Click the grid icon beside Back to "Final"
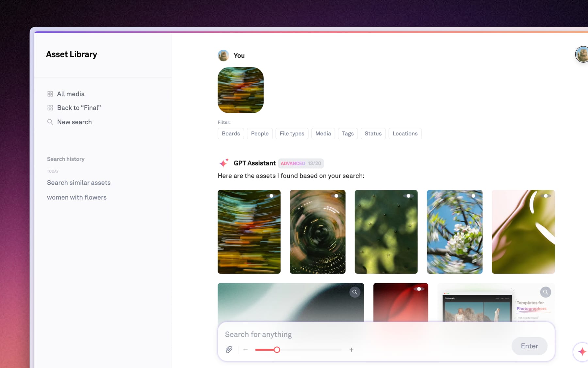This screenshot has width=588, height=368. (x=50, y=108)
